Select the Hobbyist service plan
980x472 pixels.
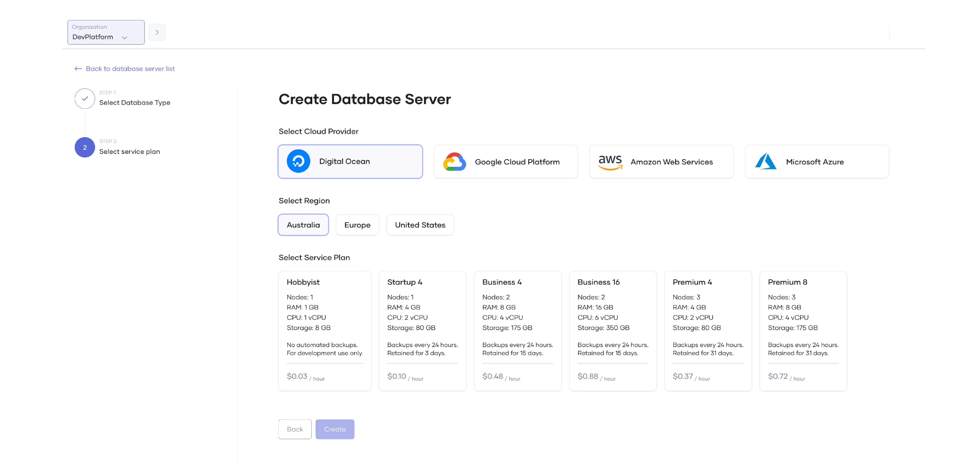point(324,331)
